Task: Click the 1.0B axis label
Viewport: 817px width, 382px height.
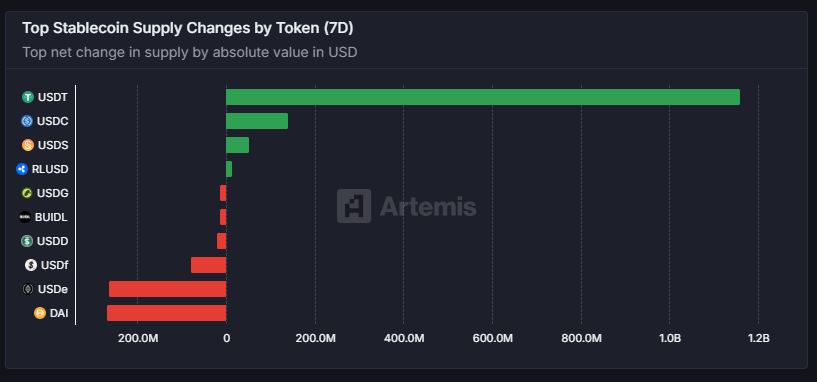Action: pos(670,338)
